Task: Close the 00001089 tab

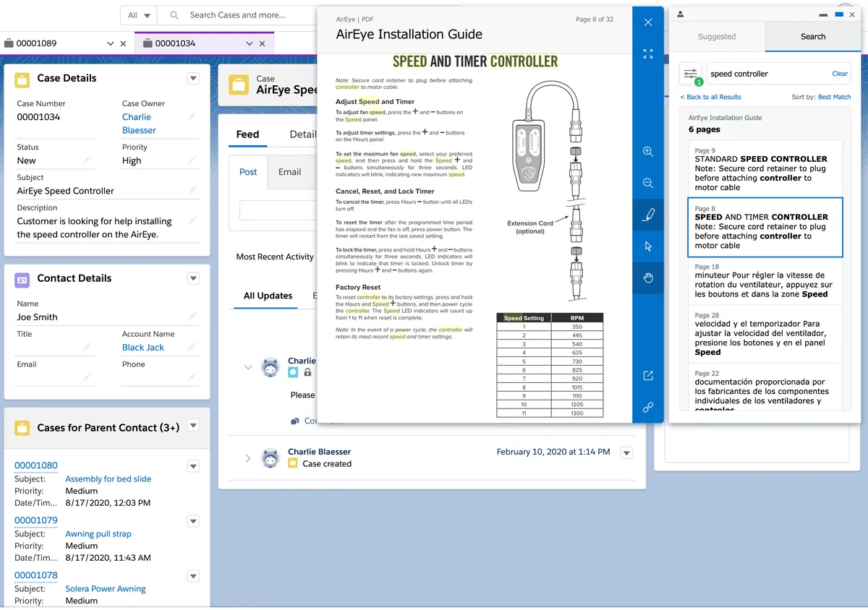Action: click(123, 43)
